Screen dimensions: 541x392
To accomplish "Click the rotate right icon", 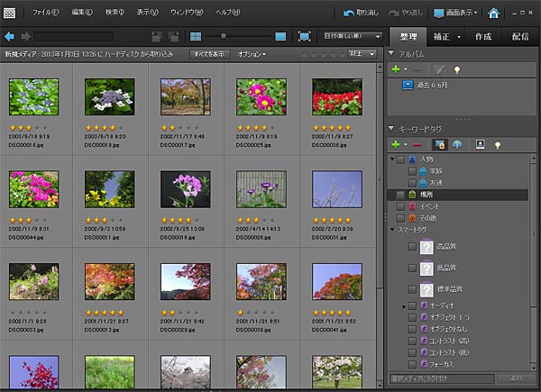I will [173, 36].
